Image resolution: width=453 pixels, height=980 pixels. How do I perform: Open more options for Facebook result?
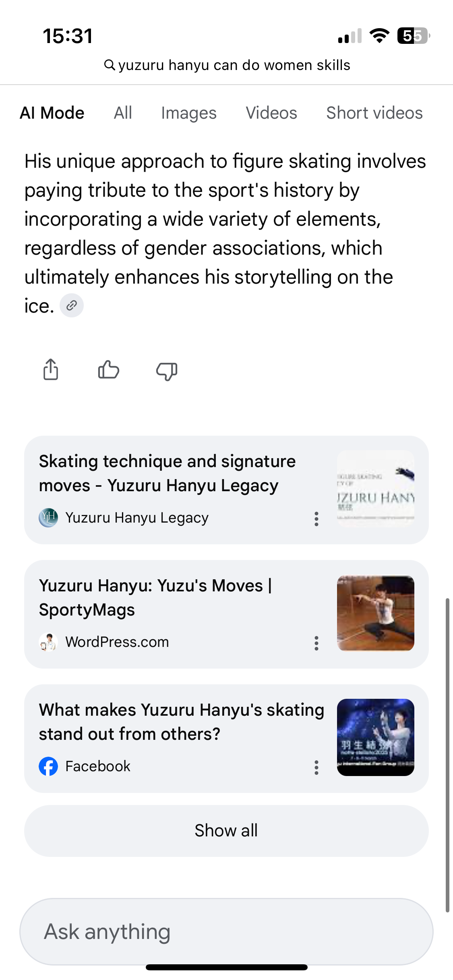click(x=316, y=768)
